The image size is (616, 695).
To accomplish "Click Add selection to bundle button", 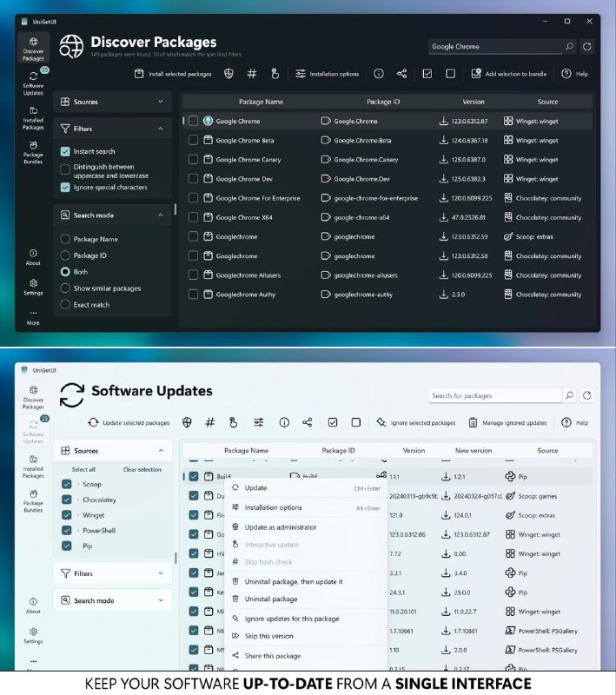I will pyautogui.click(x=509, y=74).
